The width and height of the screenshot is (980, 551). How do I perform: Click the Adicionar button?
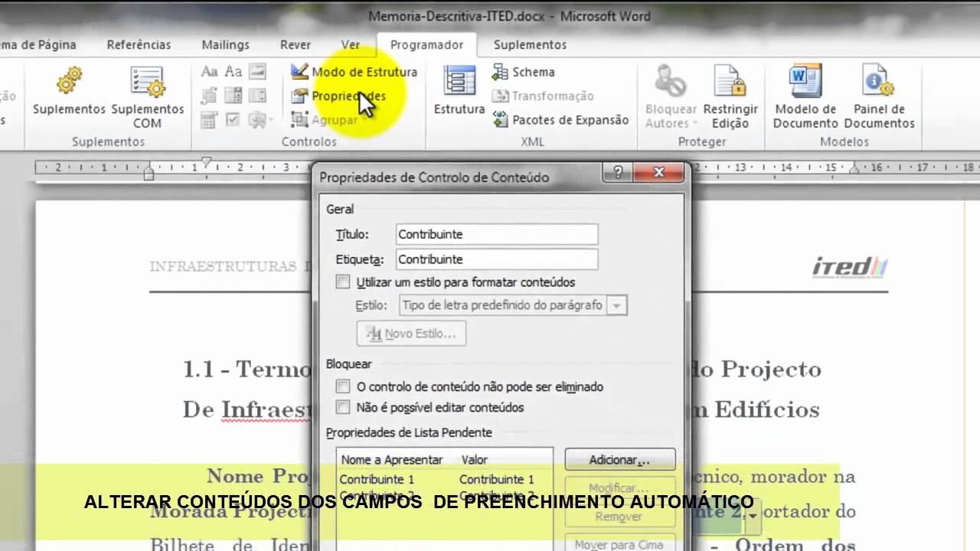point(620,460)
